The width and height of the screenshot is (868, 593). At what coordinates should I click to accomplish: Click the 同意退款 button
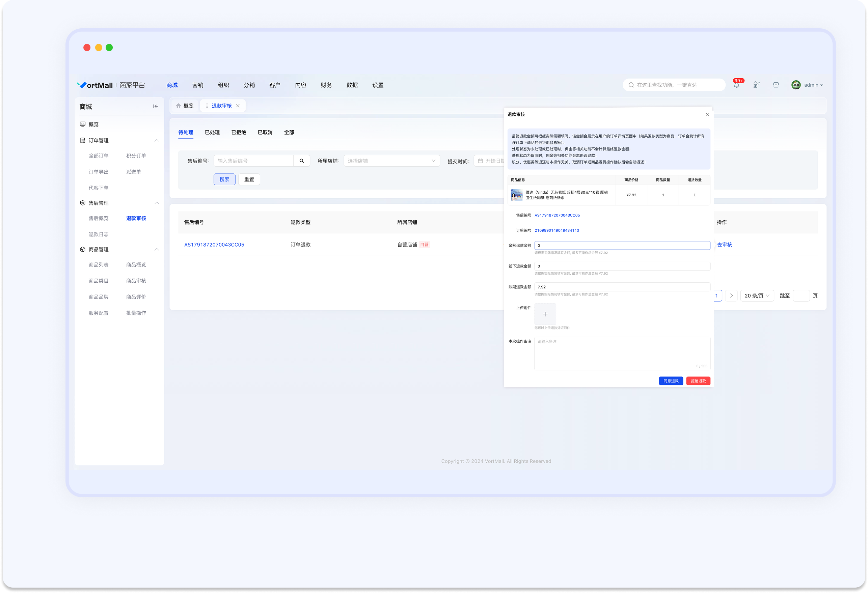671,380
